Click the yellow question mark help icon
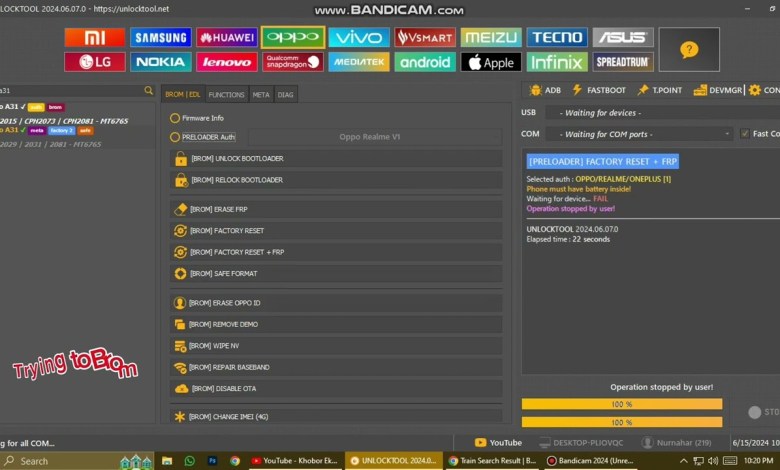The width and height of the screenshot is (780, 470). click(x=689, y=49)
